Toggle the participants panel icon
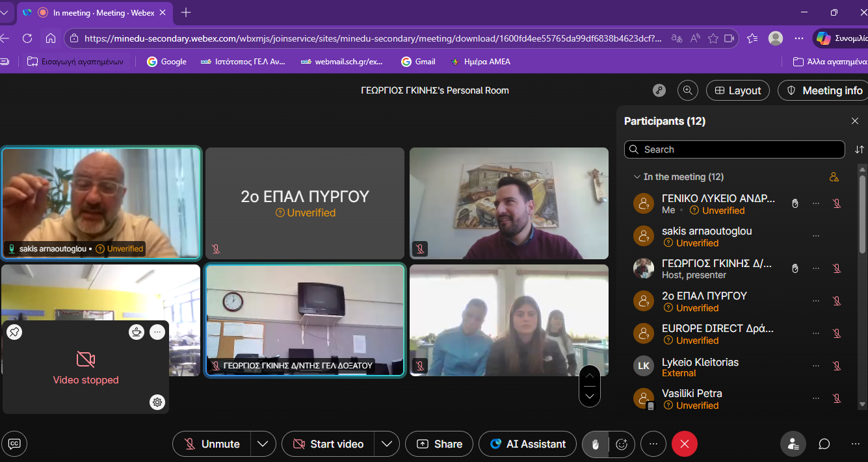Screen dimensions: 868x462 (793, 444)
